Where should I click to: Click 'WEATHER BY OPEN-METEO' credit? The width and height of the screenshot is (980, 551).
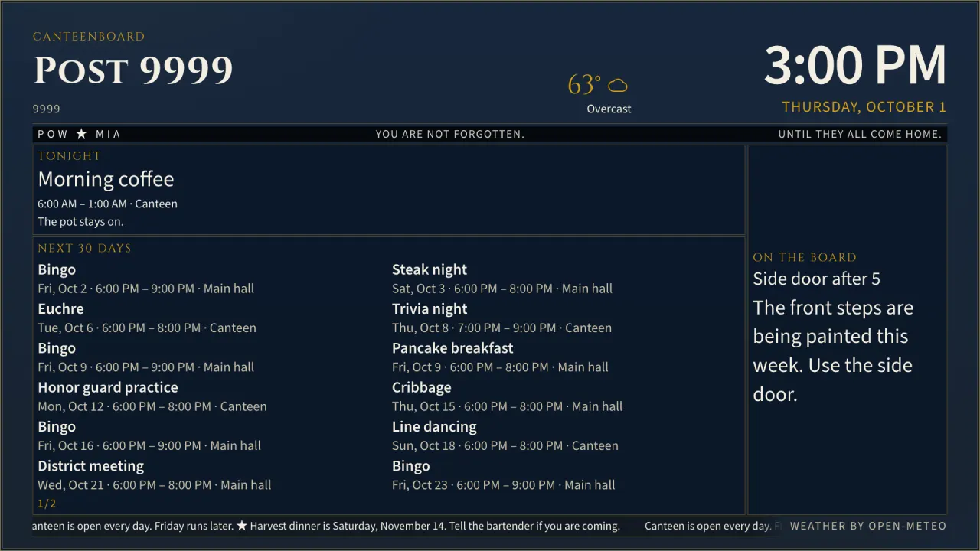[x=868, y=527]
